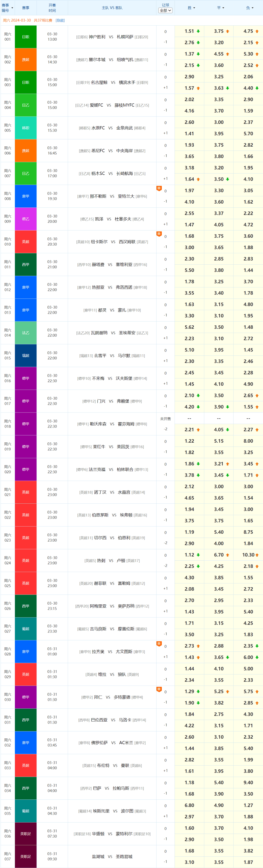Select handicap win odds 2.21 in match 018
Image resolution: width=263 pixels, height=868 pixels.
coord(189,430)
